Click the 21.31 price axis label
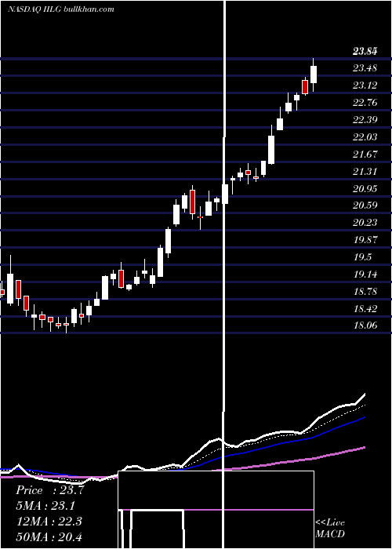Viewport: 392px width, 549px height. 365,171
